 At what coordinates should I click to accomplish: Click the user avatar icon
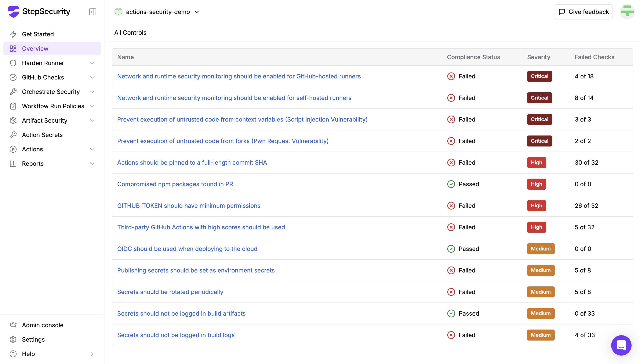point(627,12)
